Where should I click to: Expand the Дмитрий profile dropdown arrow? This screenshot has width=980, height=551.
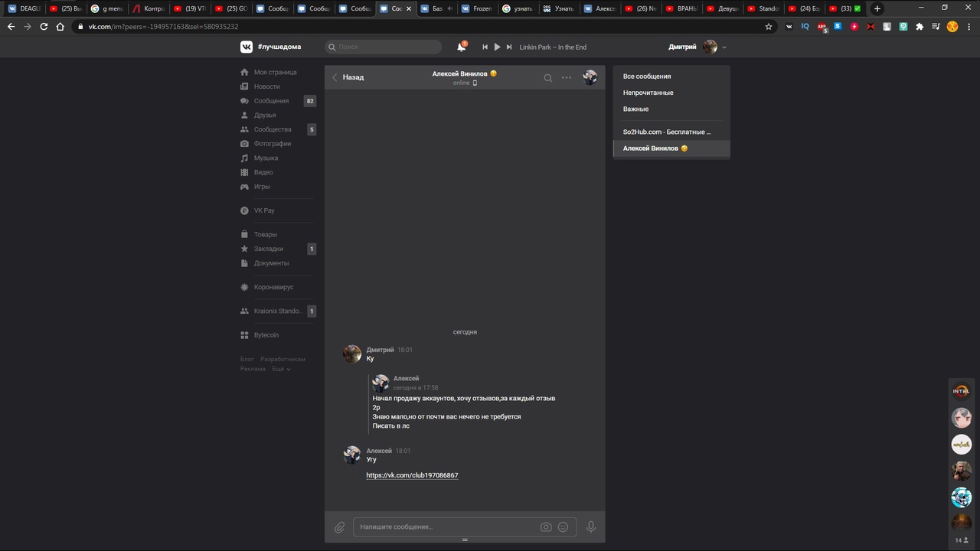(724, 47)
